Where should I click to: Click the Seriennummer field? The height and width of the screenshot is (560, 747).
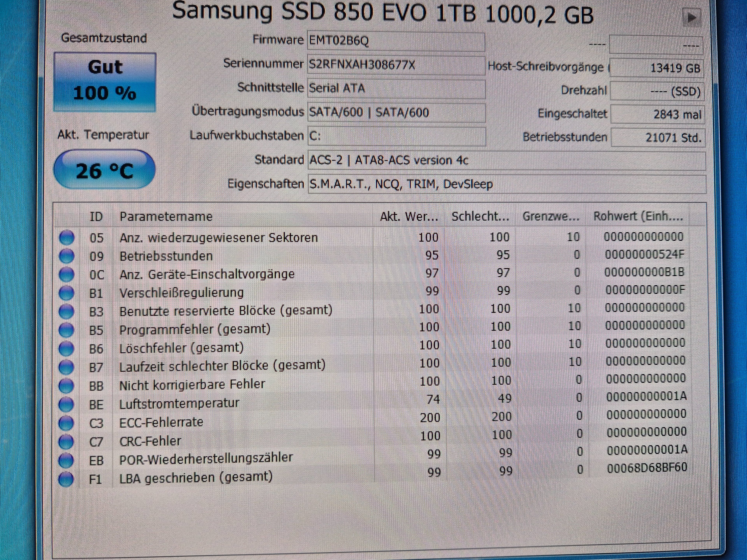coord(396,65)
